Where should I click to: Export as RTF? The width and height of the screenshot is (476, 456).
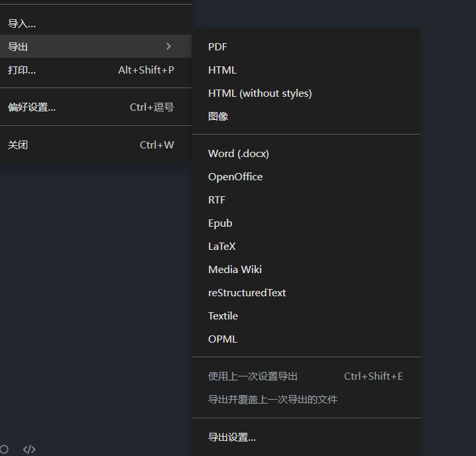pyautogui.click(x=217, y=200)
